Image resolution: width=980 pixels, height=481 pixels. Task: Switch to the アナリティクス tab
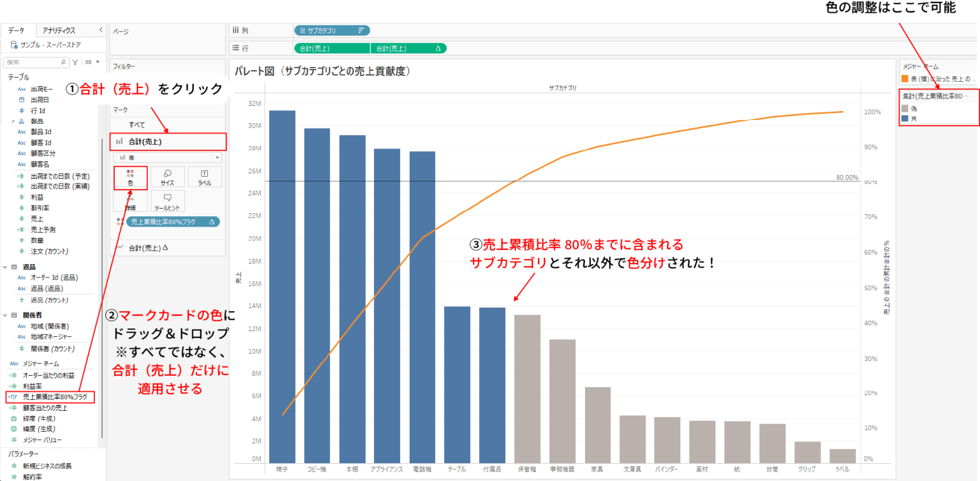[58, 29]
